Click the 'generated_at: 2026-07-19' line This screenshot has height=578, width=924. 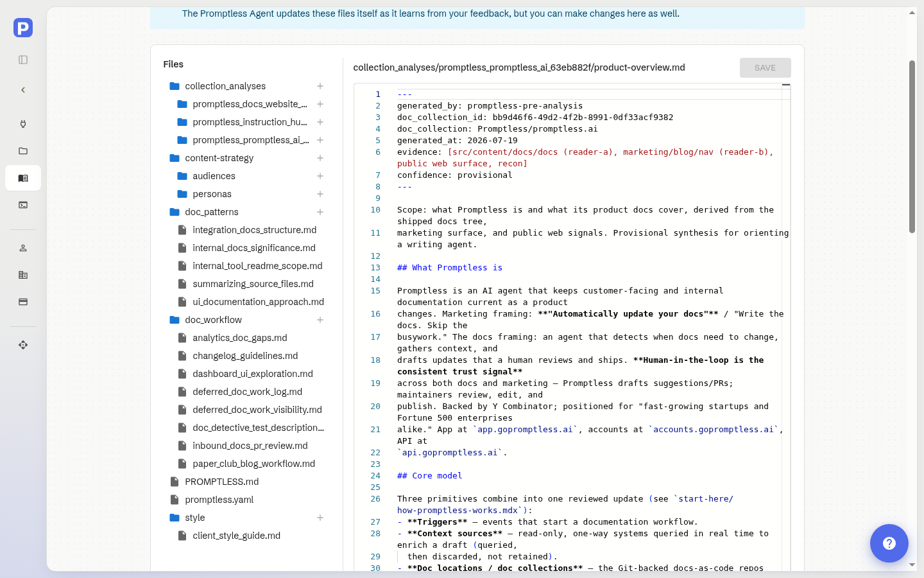pos(457,141)
